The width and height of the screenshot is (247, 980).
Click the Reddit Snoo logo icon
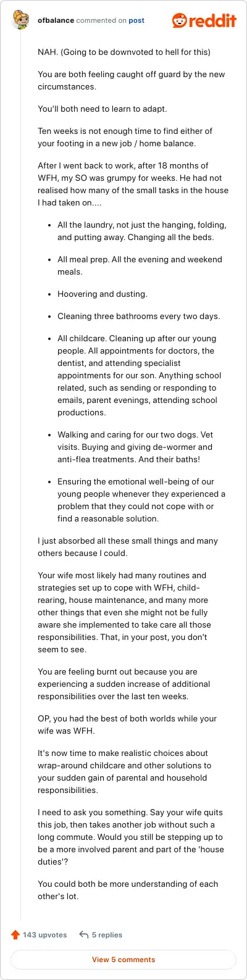[x=180, y=20]
